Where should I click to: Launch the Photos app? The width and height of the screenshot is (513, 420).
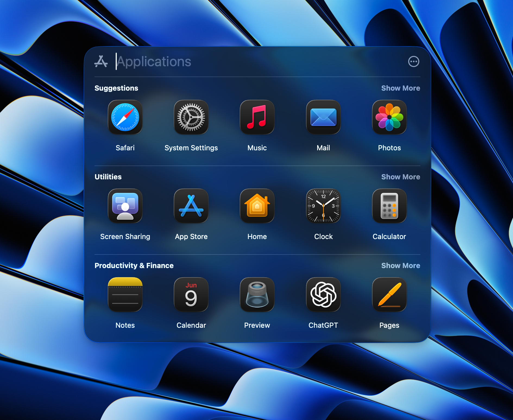point(389,117)
